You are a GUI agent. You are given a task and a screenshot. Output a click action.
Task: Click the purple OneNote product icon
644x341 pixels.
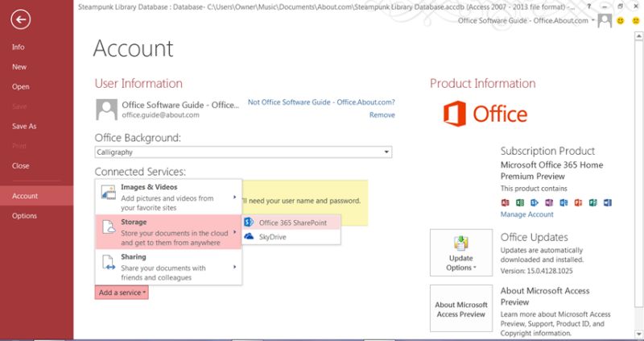pyautogui.click(x=549, y=202)
